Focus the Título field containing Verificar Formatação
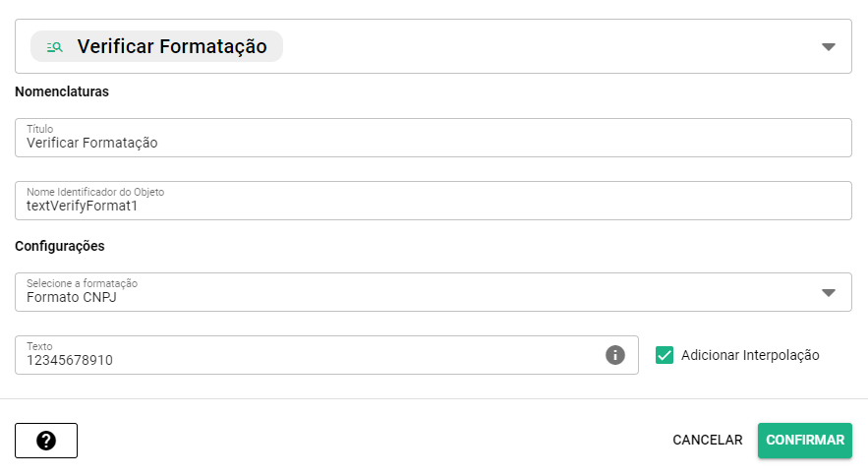868x476 pixels. coord(433,142)
